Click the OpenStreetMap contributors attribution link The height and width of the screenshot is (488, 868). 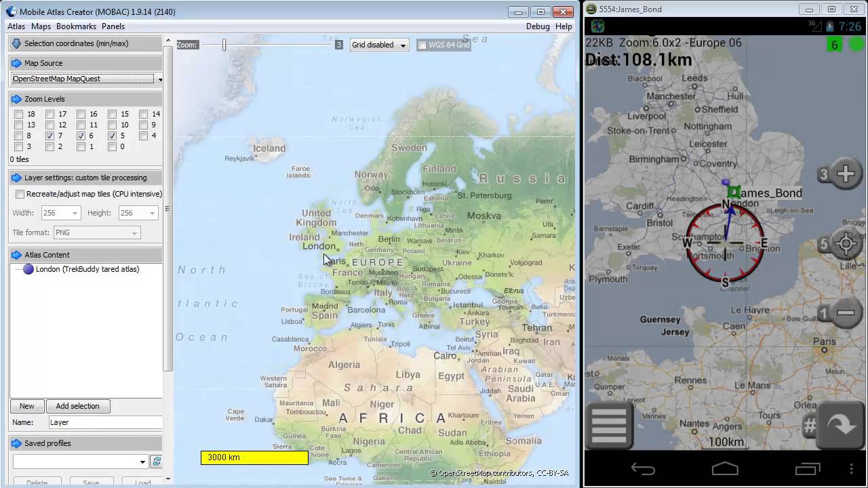pyautogui.click(x=499, y=473)
